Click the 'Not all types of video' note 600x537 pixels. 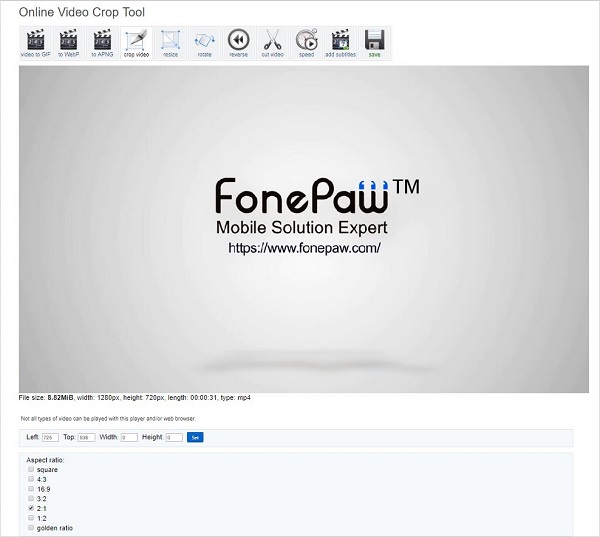108,419
